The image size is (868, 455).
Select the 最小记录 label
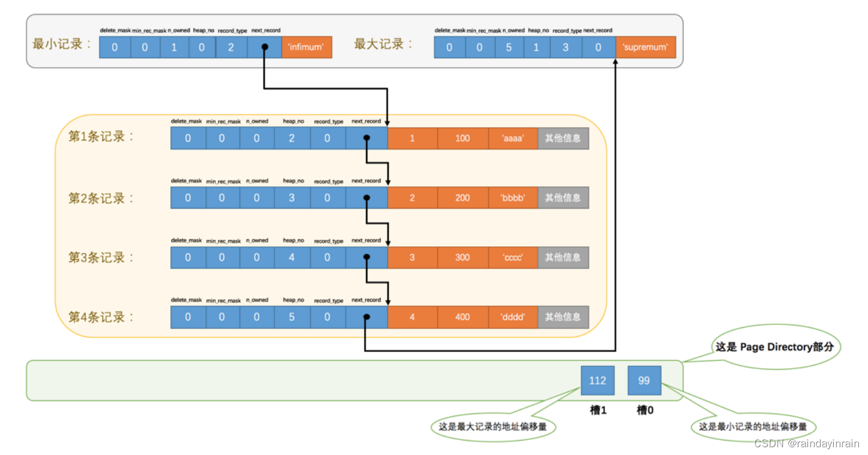(61, 44)
